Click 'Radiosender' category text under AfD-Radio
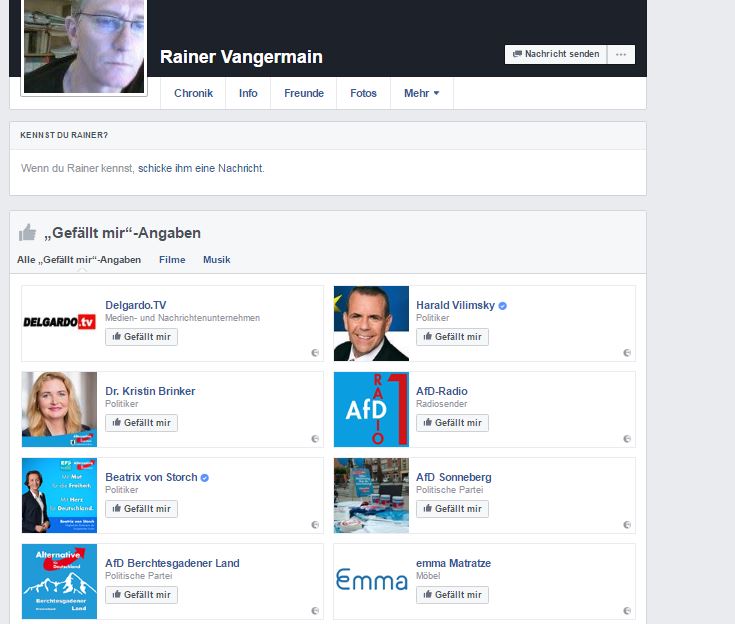This screenshot has width=735, height=624. (442, 404)
